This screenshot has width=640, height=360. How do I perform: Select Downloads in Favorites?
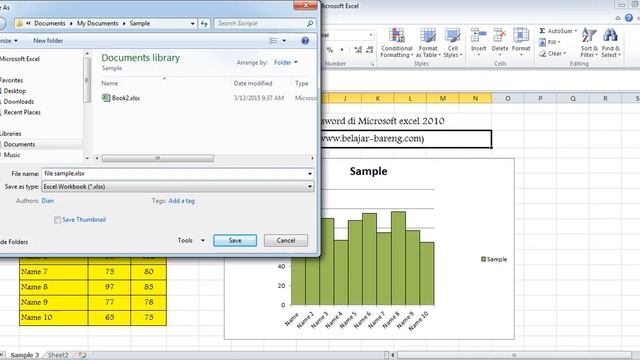[19, 102]
